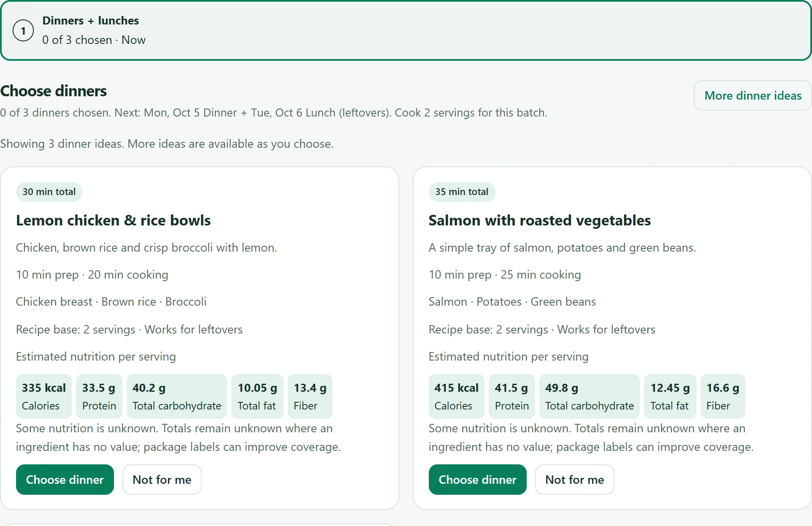Select the 335 kcal Calories tile
Screen dimensions: 812x526
(x=44, y=396)
